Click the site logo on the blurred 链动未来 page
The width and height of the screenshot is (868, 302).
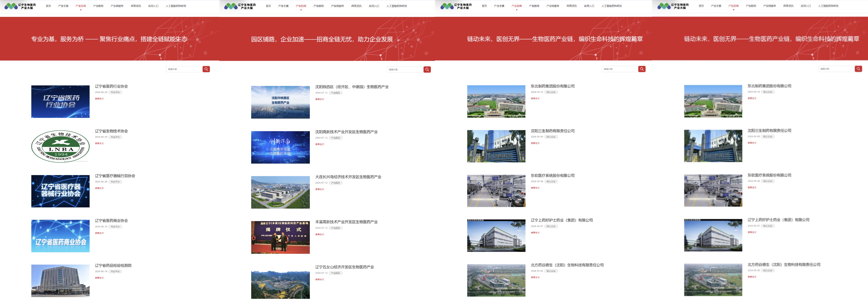[x=673, y=6]
